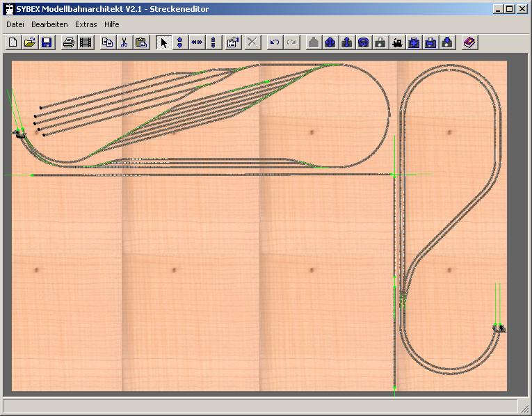Click the locomotive on the right loop
532x416 pixels.
point(499,327)
